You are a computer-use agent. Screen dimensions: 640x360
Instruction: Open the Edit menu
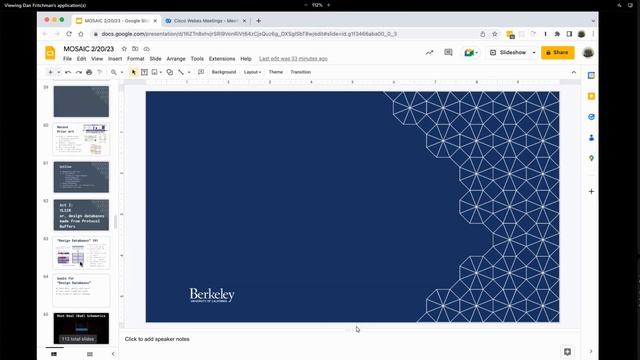tap(81, 59)
